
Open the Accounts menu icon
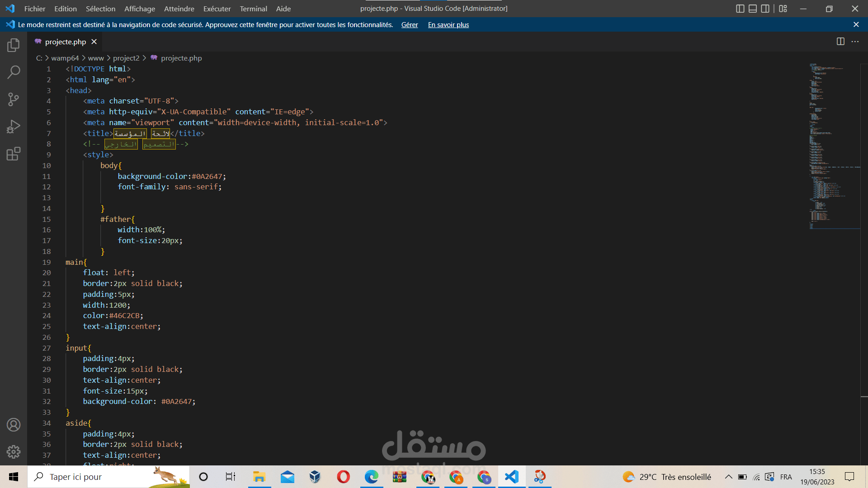(x=14, y=425)
